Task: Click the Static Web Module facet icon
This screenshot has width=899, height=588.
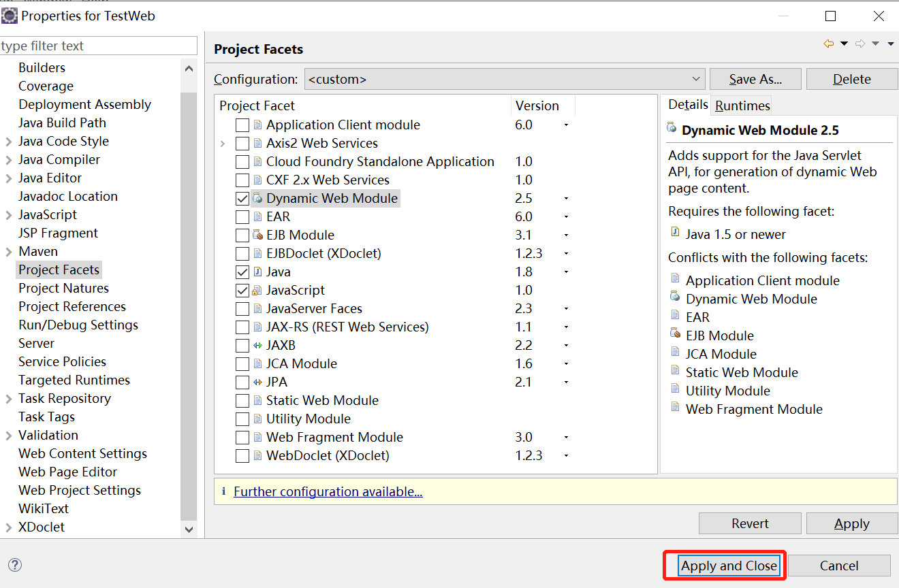Action: tap(257, 401)
